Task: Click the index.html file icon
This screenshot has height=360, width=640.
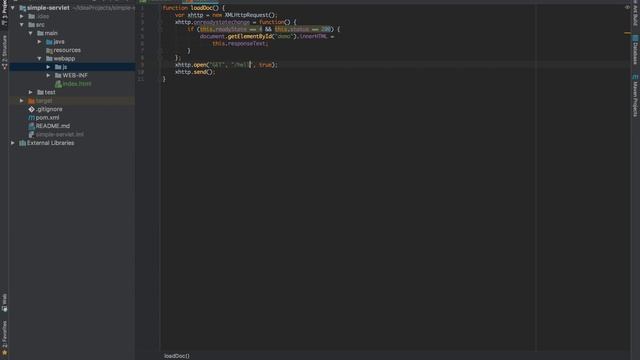Action: 58,84
